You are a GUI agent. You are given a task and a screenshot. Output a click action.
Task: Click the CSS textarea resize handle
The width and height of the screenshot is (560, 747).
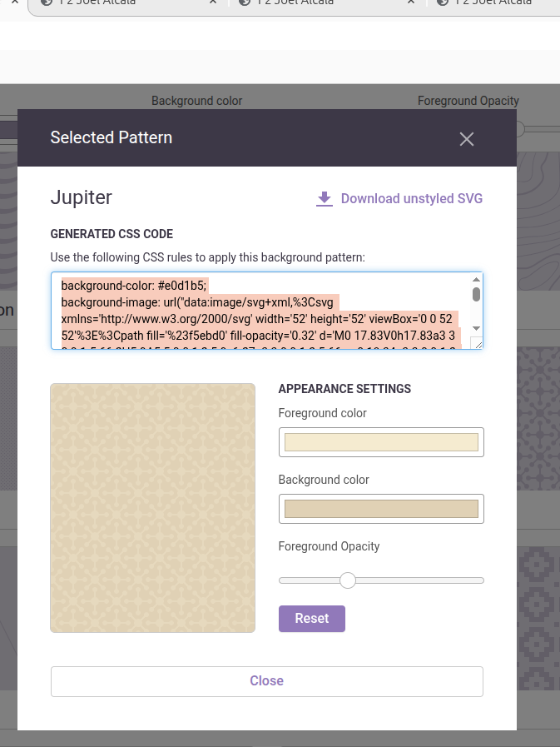(x=477, y=343)
